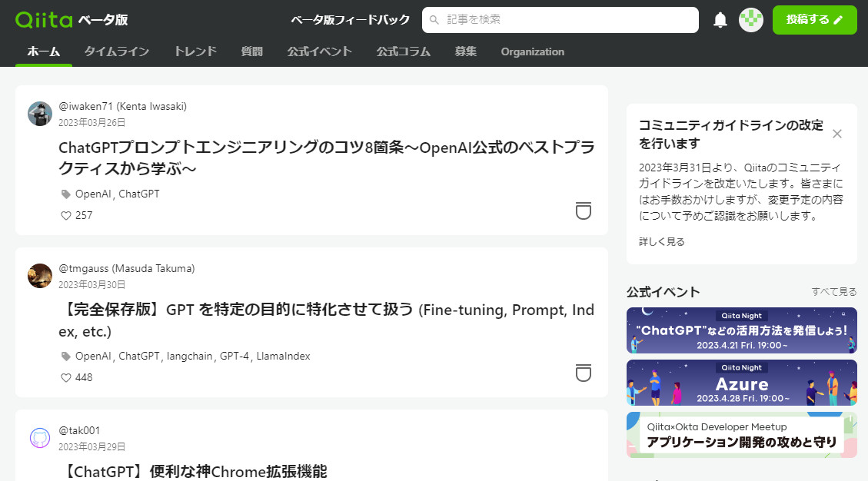Open @tmgauss (Masuda Takuma) profile link
Viewport: 868px width, 481px height.
[127, 268]
